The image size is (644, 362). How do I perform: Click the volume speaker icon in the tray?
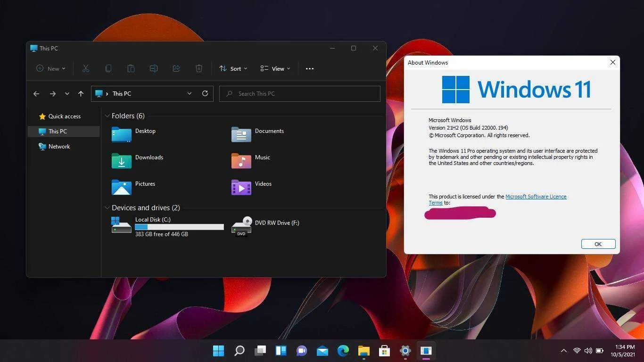[588, 351]
